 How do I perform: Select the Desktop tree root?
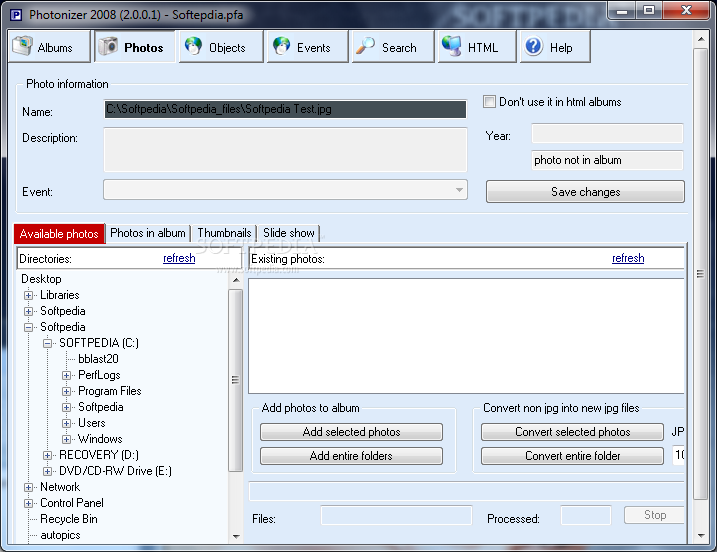click(x=41, y=279)
